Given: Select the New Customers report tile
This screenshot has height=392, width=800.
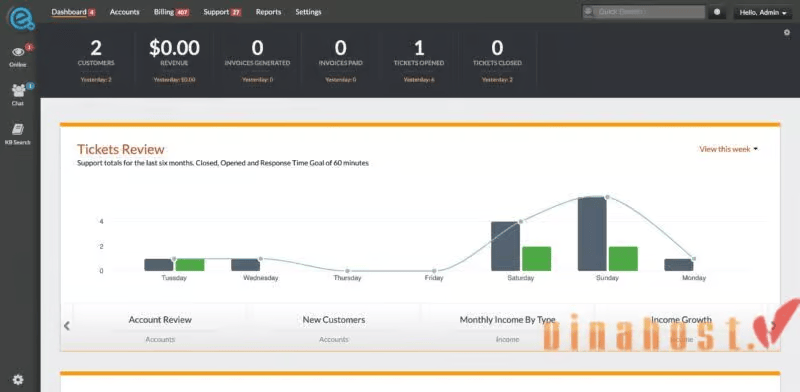Looking at the screenshot, I should (334, 328).
